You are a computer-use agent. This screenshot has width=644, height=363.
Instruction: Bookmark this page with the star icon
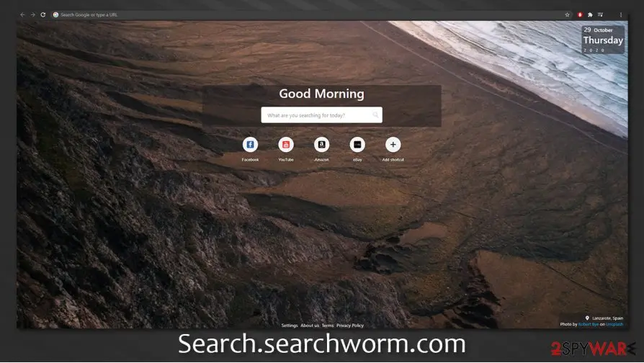click(567, 15)
